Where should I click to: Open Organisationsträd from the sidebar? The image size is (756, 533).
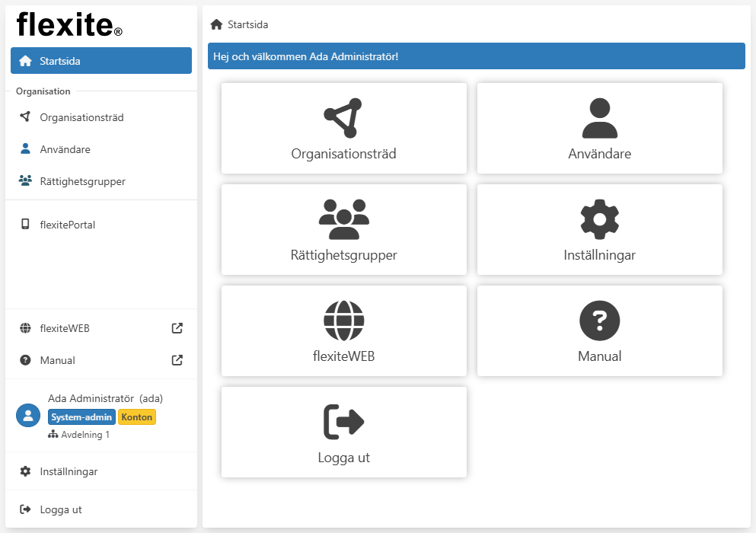[101, 117]
